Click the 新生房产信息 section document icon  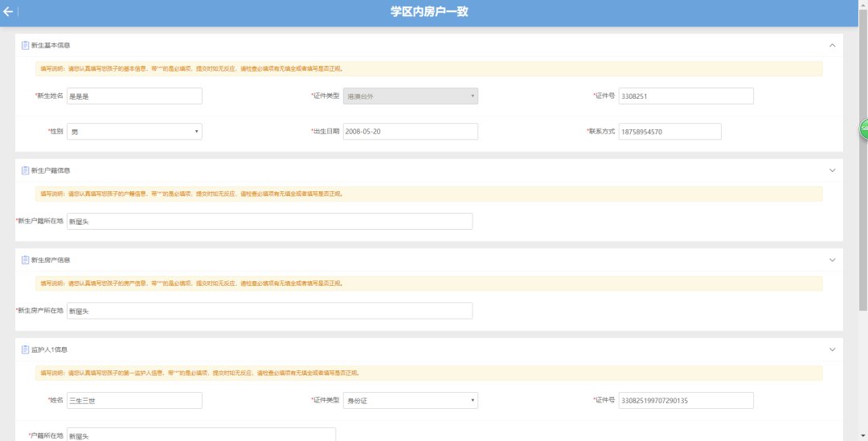click(x=25, y=260)
